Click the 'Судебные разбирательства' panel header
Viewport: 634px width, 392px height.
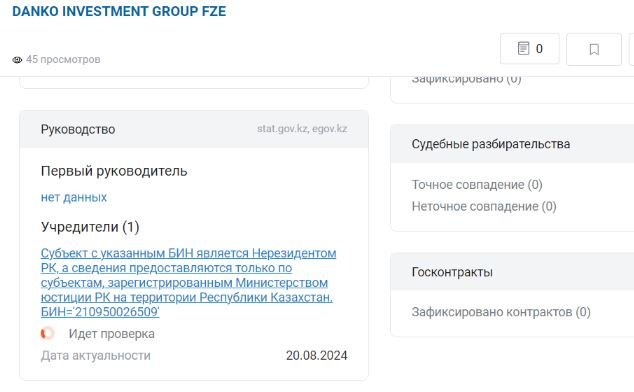pyautogui.click(x=512, y=144)
